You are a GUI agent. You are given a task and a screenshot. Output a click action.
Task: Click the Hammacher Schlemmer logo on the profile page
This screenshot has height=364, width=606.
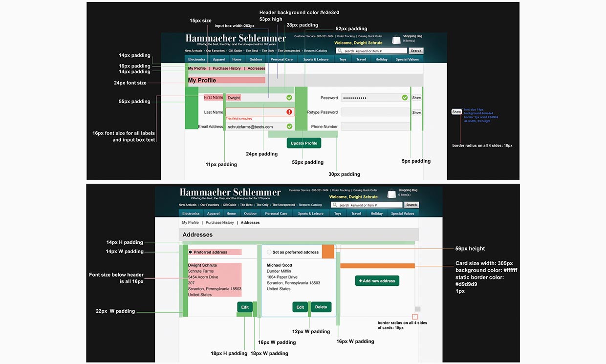pos(235,39)
